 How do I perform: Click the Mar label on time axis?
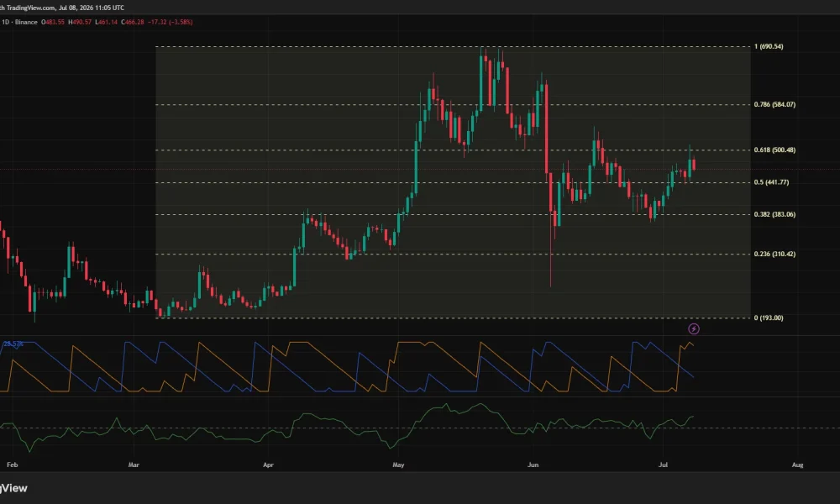pos(134,465)
